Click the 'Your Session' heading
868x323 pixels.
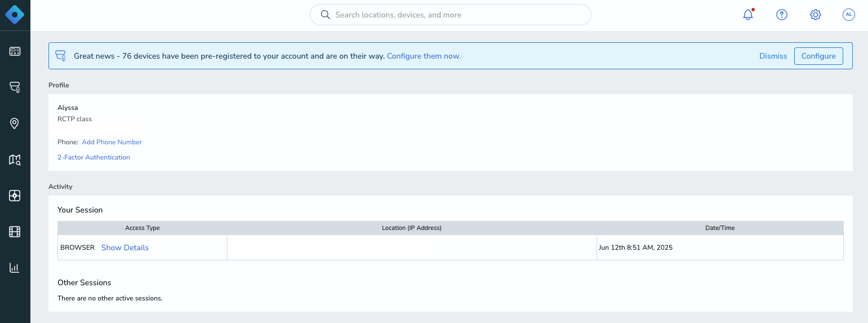pyautogui.click(x=80, y=210)
